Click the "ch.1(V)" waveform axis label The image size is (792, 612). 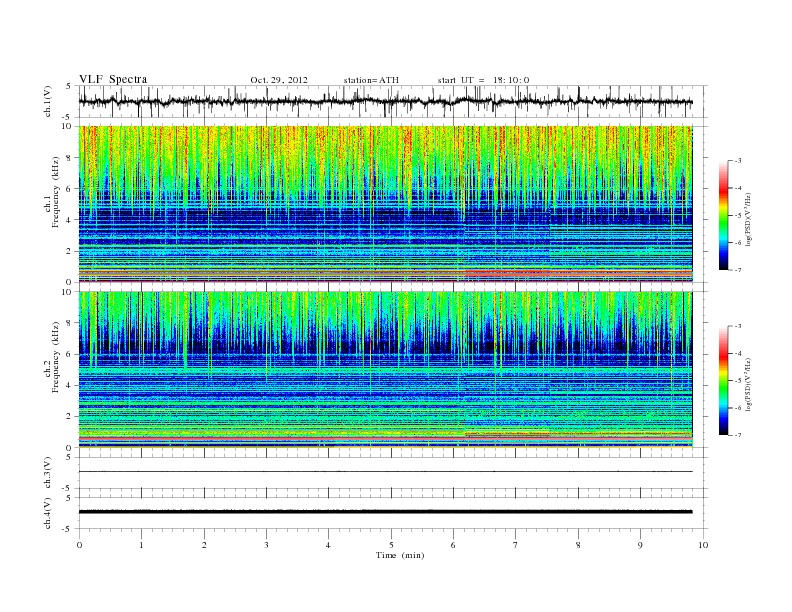tap(48, 101)
